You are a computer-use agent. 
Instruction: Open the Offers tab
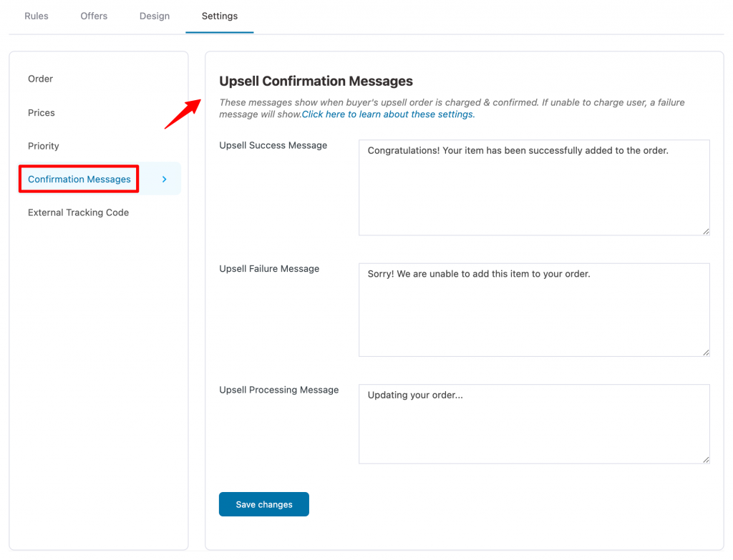[94, 16]
